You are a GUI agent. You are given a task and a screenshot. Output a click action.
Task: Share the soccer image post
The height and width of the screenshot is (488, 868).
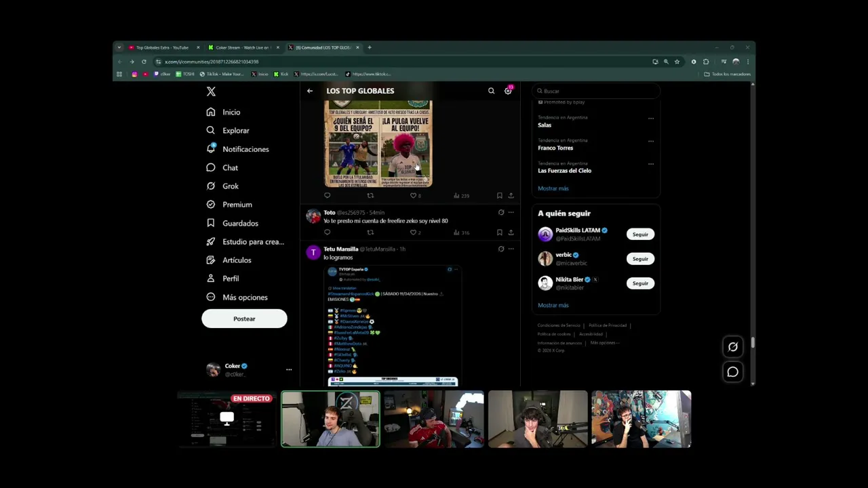(511, 195)
